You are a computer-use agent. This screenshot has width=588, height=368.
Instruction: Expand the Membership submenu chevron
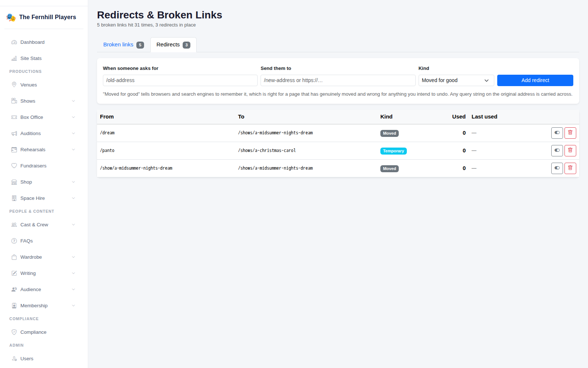pyautogui.click(x=73, y=306)
